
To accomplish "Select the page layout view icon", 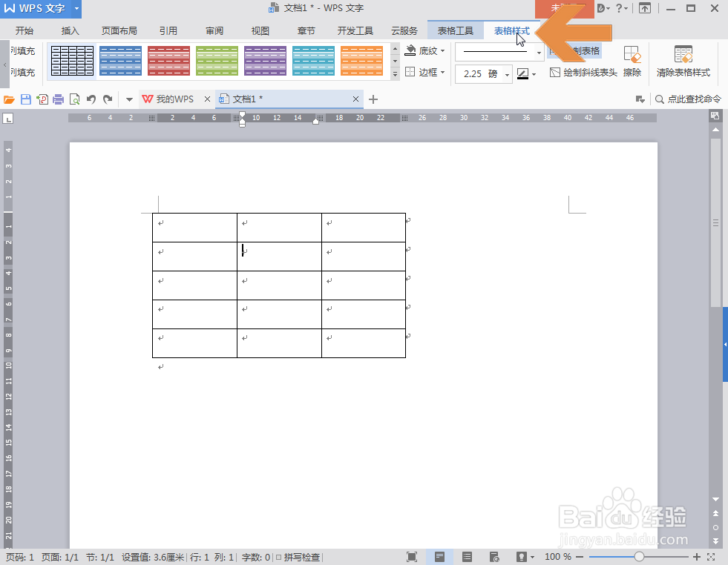I will tap(439, 557).
